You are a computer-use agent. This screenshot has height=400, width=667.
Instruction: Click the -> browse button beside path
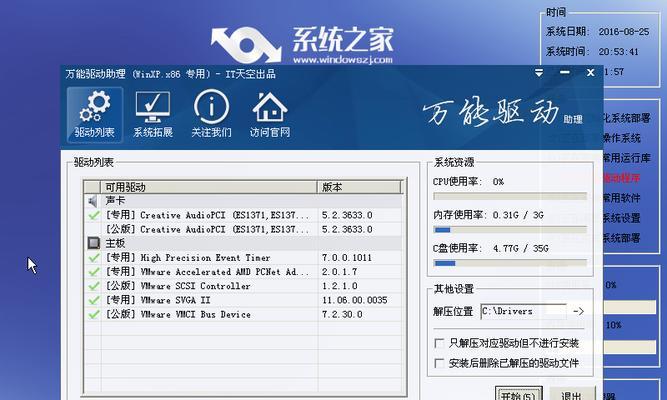click(579, 311)
